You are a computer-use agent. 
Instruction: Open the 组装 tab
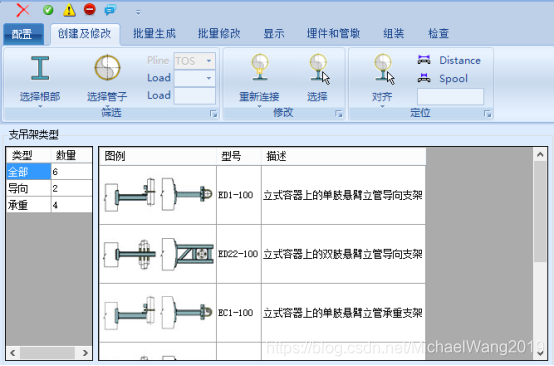(394, 34)
